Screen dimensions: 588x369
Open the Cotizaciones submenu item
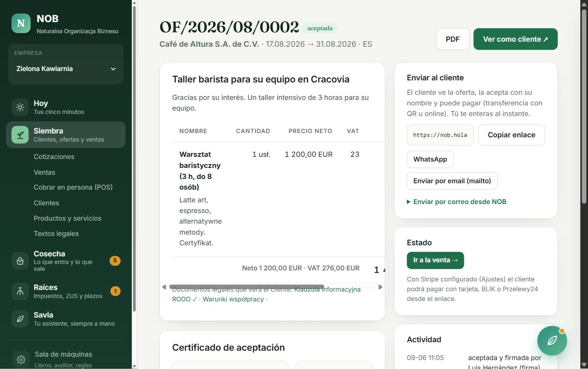pos(54,157)
